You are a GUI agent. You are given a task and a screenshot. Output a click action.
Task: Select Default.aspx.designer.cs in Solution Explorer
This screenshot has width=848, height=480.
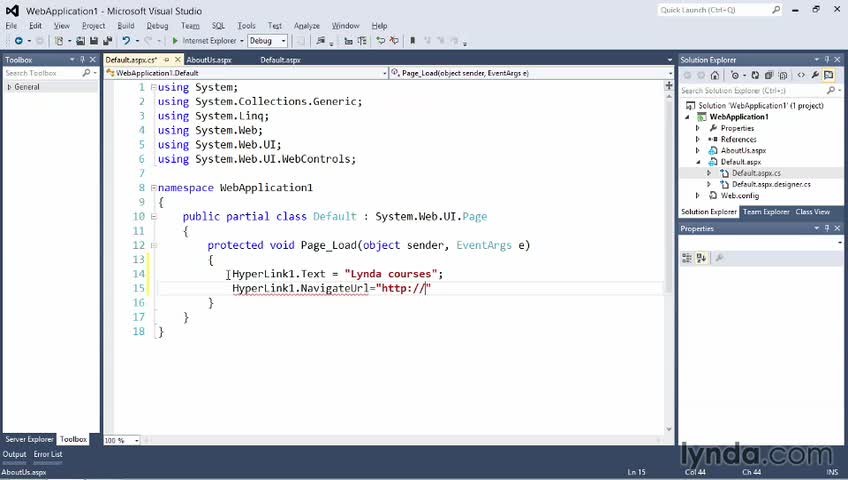[x=771, y=184]
